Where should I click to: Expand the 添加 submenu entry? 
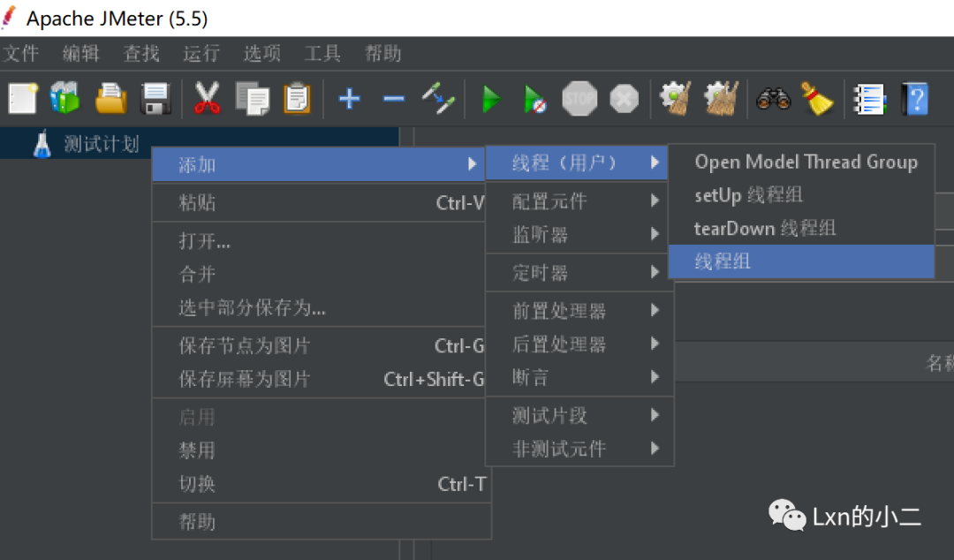[x=318, y=164]
